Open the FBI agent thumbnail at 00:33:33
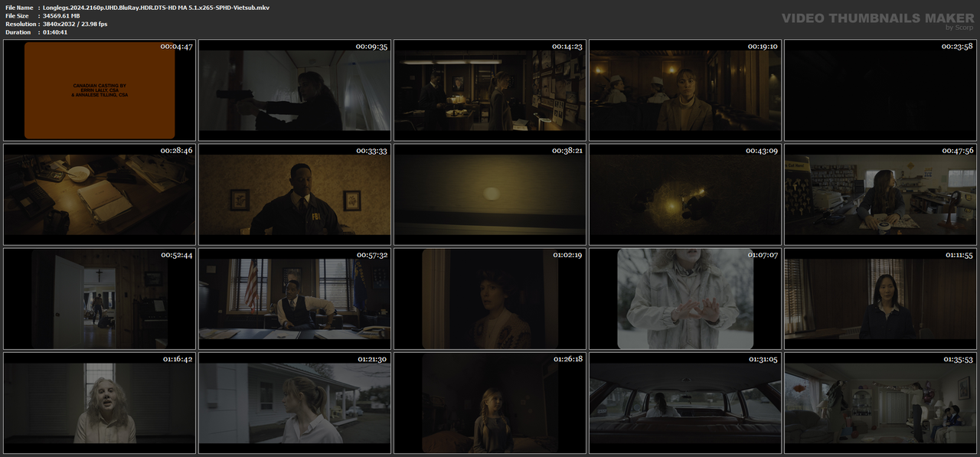 click(x=295, y=194)
